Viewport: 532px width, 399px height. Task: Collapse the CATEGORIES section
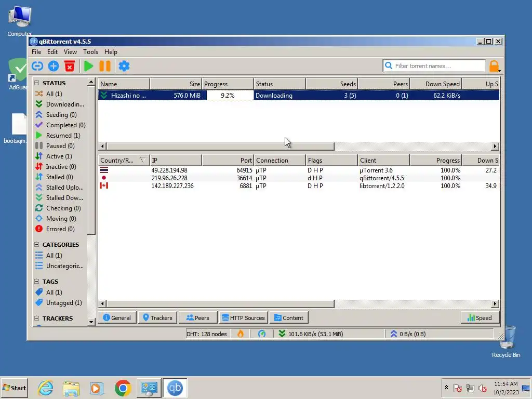37,244
